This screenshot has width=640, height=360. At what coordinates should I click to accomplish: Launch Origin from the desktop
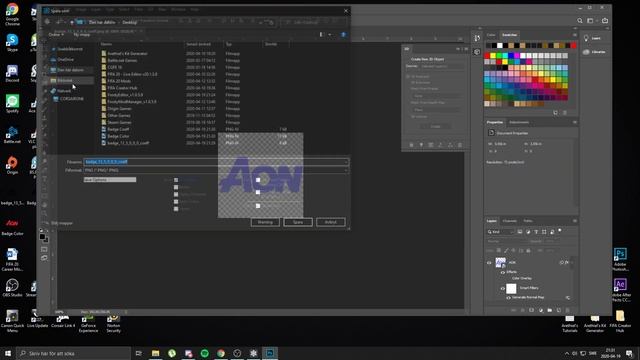click(12, 165)
